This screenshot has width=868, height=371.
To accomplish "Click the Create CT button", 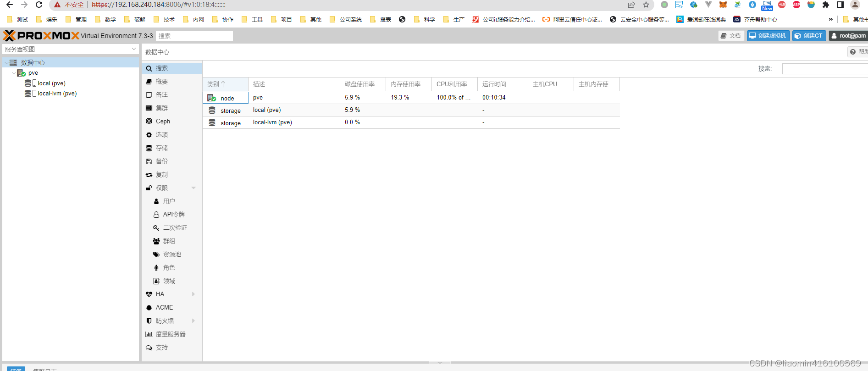I will [809, 36].
